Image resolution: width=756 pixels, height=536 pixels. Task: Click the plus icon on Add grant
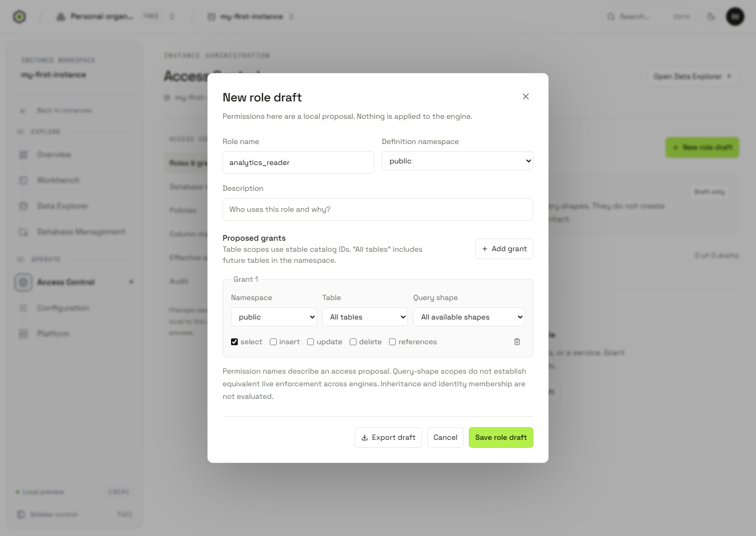click(485, 249)
